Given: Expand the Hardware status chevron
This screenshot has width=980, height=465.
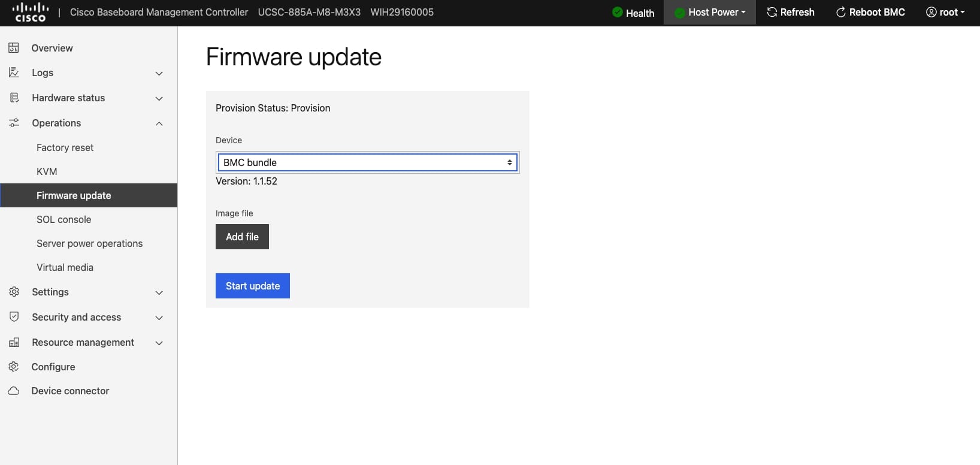Looking at the screenshot, I should tap(159, 98).
